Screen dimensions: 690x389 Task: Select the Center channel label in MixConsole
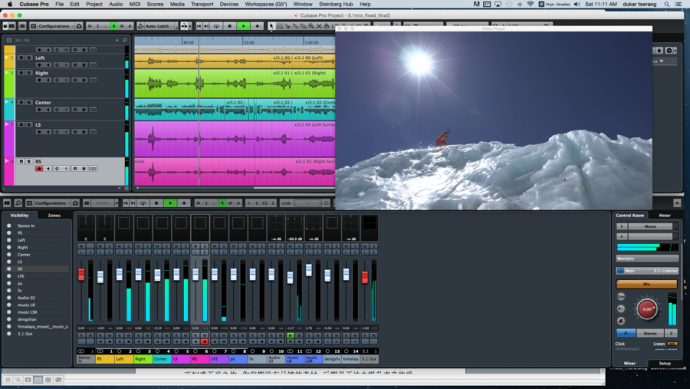161,359
